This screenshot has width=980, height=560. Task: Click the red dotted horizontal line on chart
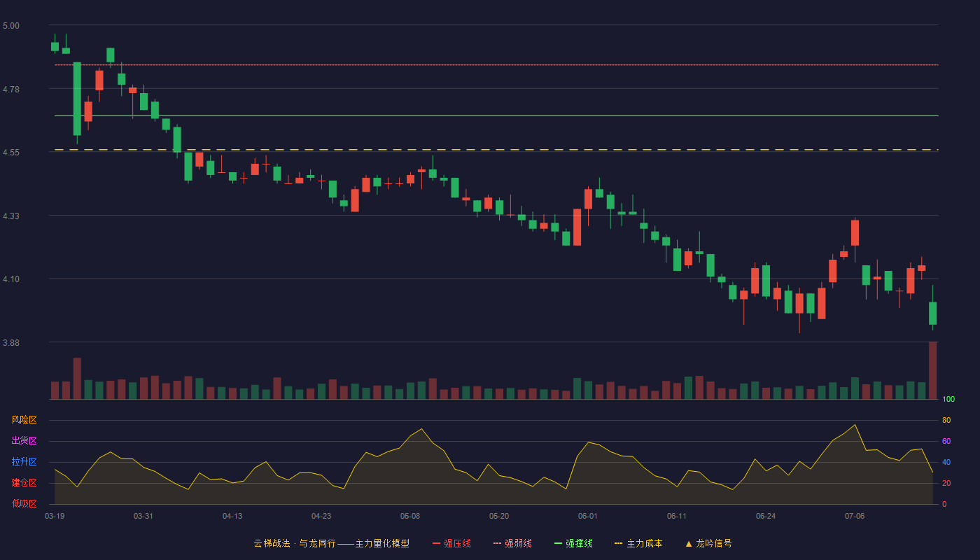coord(496,64)
